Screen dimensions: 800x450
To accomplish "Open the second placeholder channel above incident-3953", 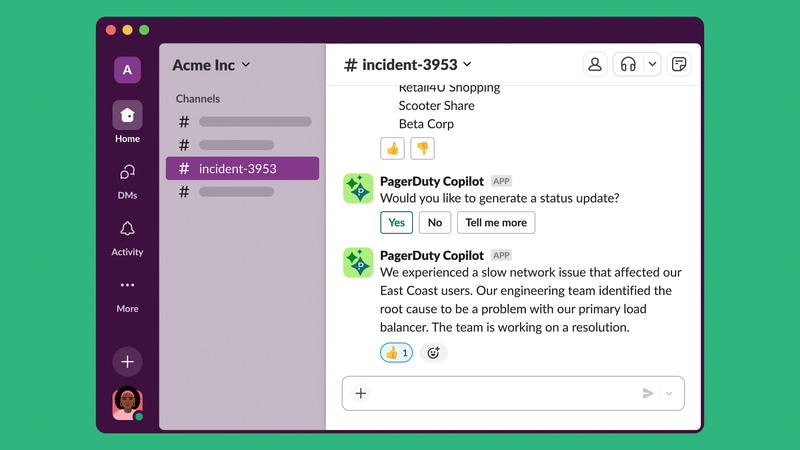I will (x=227, y=145).
